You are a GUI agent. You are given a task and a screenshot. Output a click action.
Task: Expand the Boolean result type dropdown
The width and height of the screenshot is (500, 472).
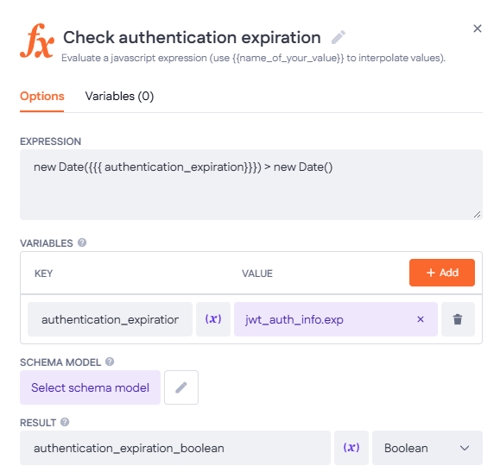coord(427,448)
